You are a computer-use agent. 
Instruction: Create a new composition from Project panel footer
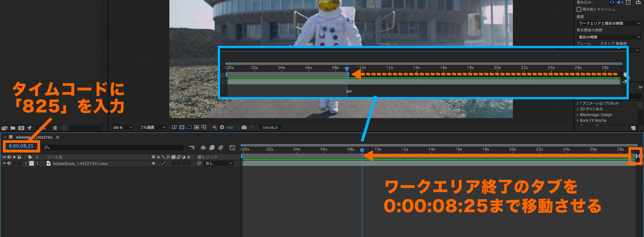coord(21,128)
